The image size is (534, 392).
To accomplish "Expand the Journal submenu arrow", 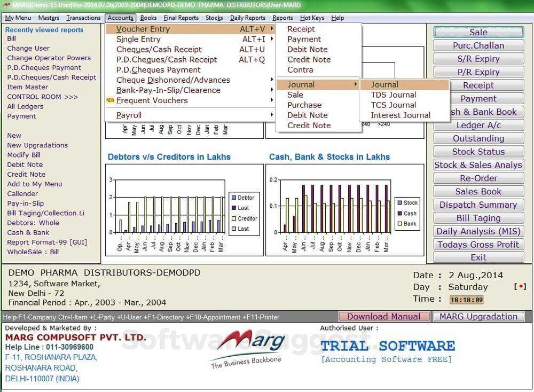I will pyautogui.click(x=356, y=84).
